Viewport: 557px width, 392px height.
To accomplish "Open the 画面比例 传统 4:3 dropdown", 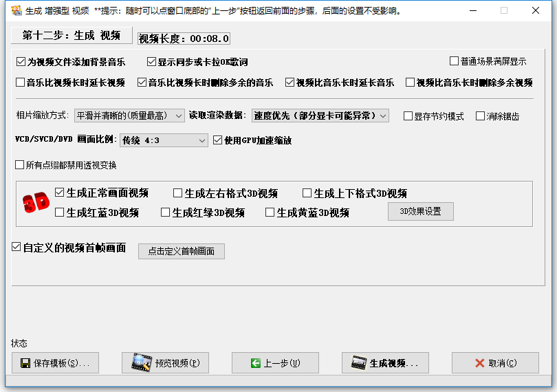I will click(164, 140).
